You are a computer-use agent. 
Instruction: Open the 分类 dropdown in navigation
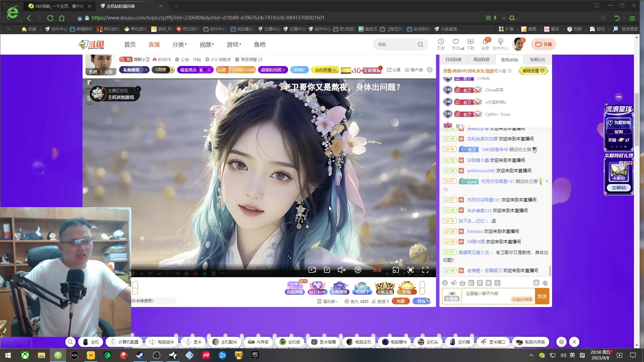pos(179,45)
